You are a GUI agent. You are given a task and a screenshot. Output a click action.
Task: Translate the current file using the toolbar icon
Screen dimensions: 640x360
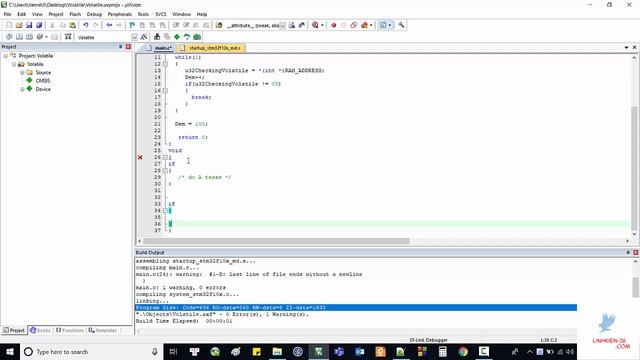click(9, 37)
